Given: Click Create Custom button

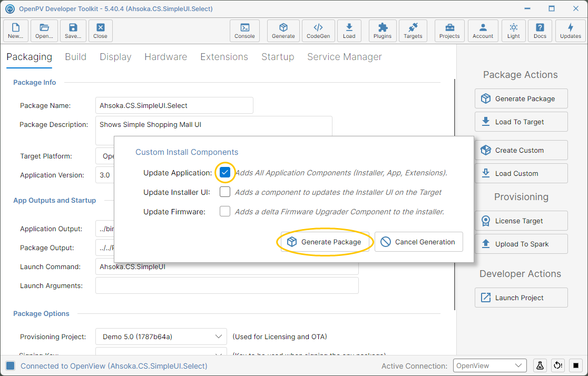Looking at the screenshot, I should click(x=521, y=150).
